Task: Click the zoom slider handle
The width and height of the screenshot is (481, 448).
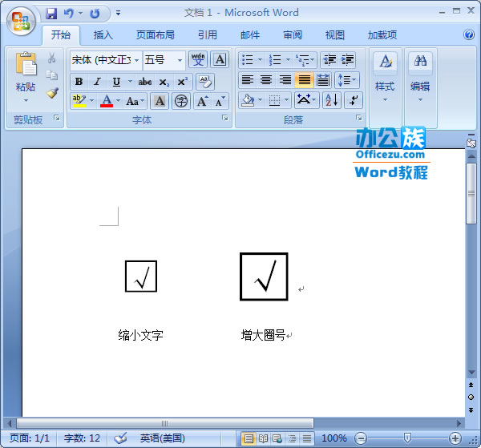Action: point(407,438)
